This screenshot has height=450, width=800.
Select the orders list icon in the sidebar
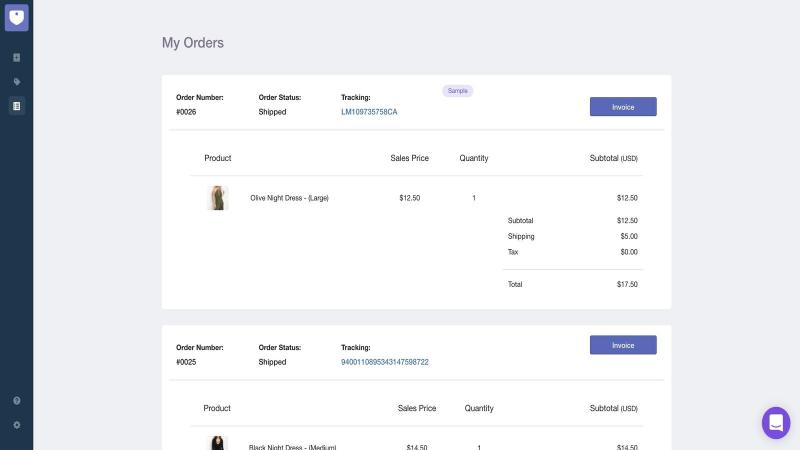pyautogui.click(x=17, y=106)
